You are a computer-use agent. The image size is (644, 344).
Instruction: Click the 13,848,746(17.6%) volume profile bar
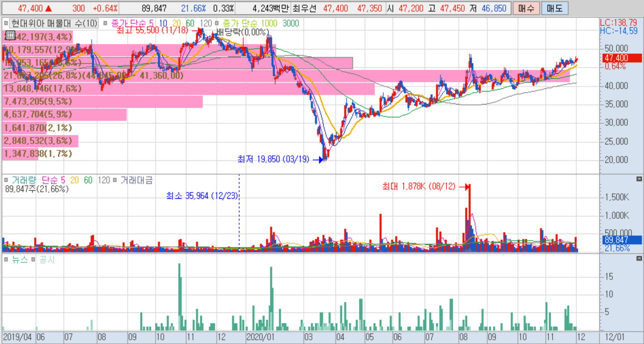coord(188,89)
